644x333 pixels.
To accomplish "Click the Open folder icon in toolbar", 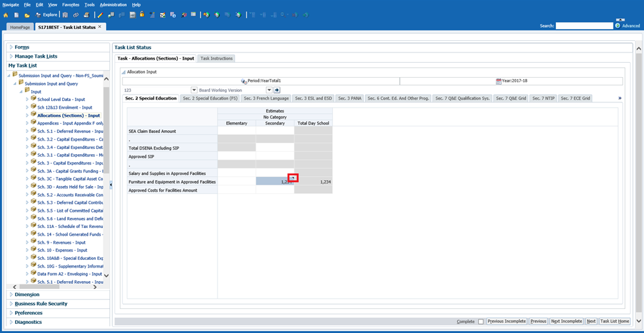I will pyautogui.click(x=27, y=15).
